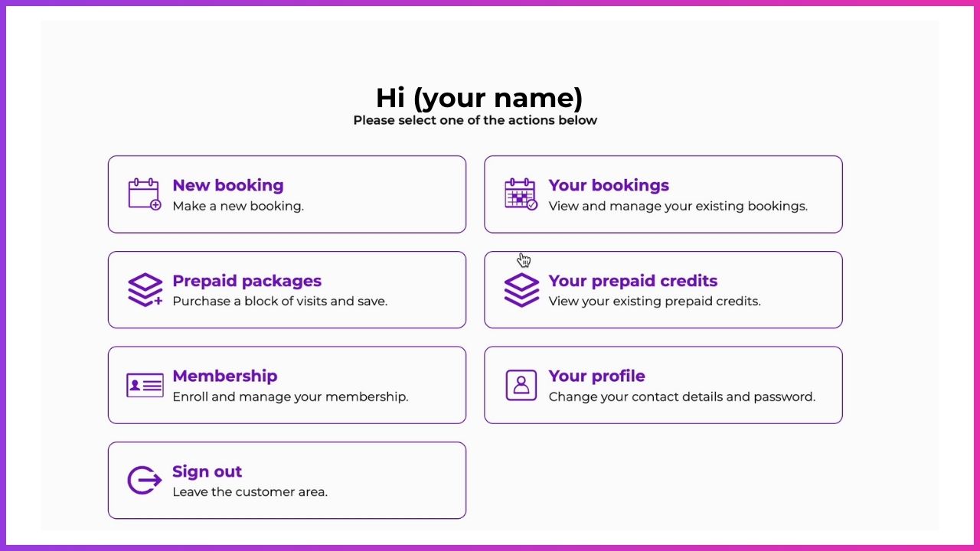Click the calendar-check Your bookings icon
The height and width of the screenshot is (551, 980).
click(x=521, y=194)
